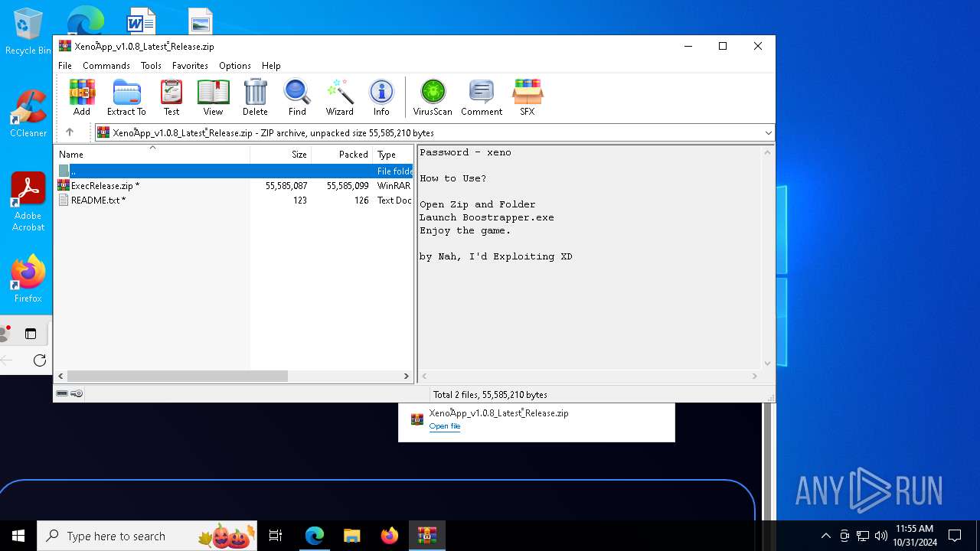This screenshot has width=980, height=551.
Task: Open the File menu
Action: tap(65, 66)
